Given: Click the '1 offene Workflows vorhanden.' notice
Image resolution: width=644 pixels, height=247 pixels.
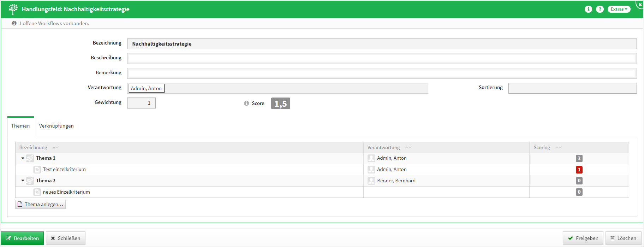Looking at the screenshot, I should click(54, 23).
